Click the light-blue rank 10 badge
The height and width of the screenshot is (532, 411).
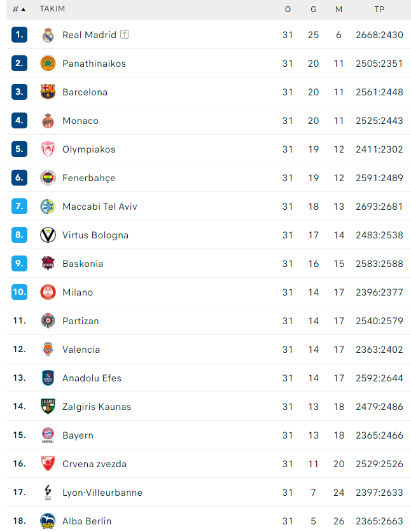[19, 292]
